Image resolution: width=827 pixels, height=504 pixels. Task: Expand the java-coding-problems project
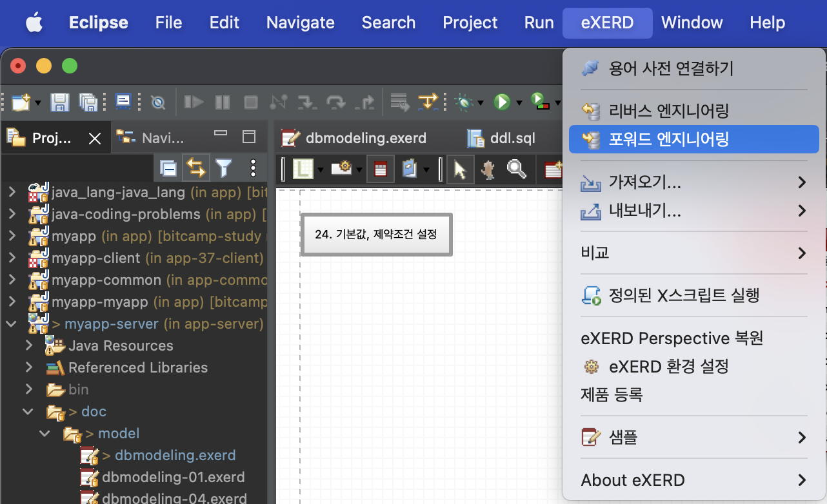(12, 214)
